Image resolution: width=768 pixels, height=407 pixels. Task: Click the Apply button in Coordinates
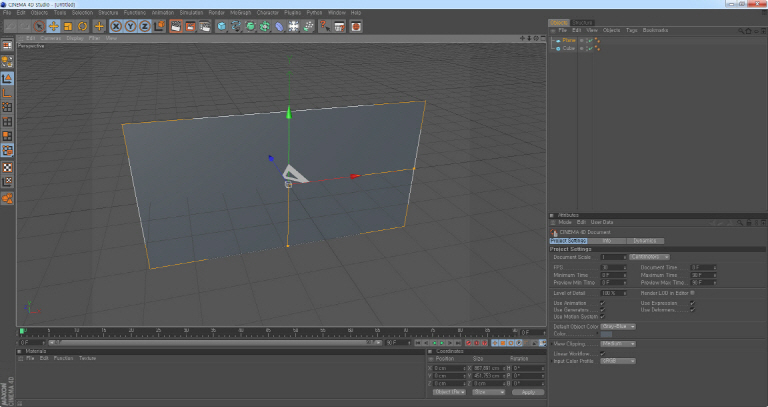click(527, 392)
